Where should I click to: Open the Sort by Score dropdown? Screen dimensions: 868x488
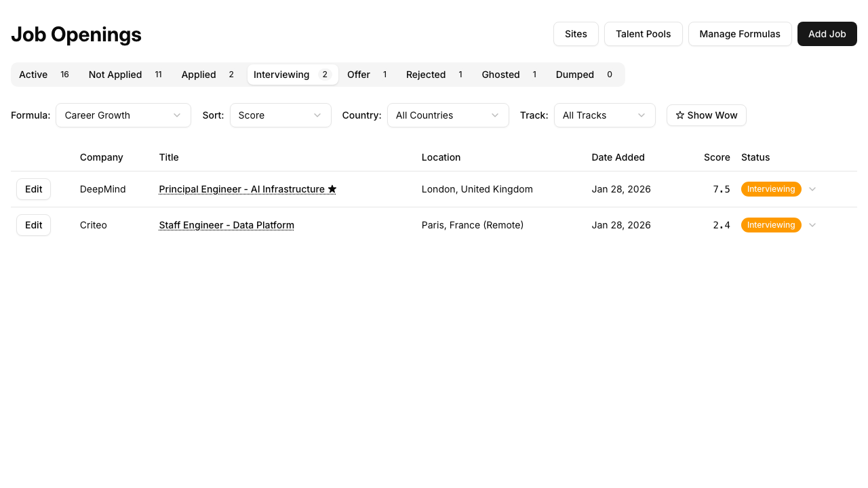coord(280,115)
